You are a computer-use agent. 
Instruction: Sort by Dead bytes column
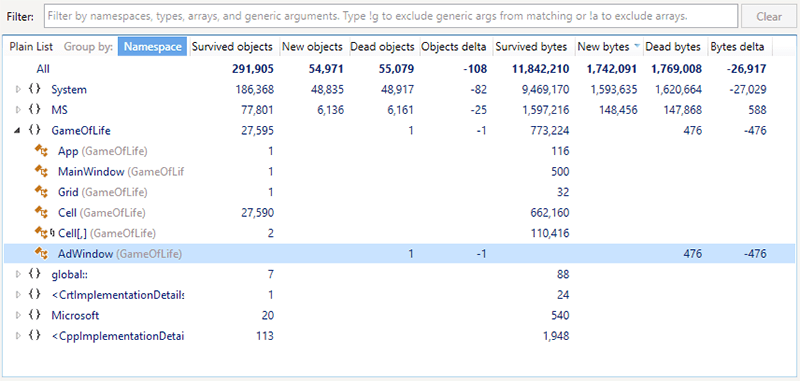673,46
